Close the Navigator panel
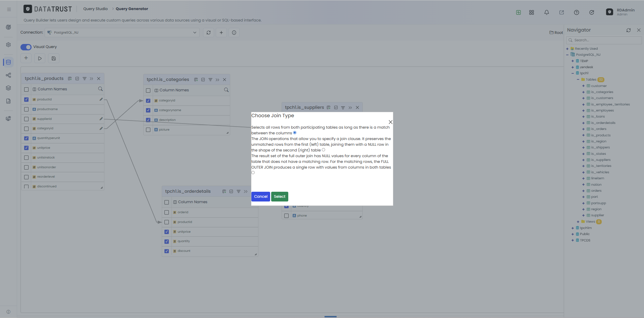 coord(639,30)
